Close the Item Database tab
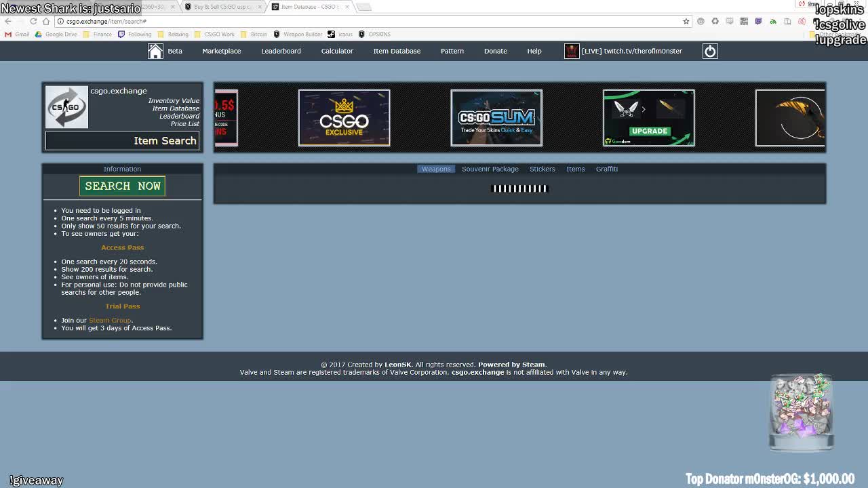This screenshot has width=868, height=488. click(x=347, y=7)
